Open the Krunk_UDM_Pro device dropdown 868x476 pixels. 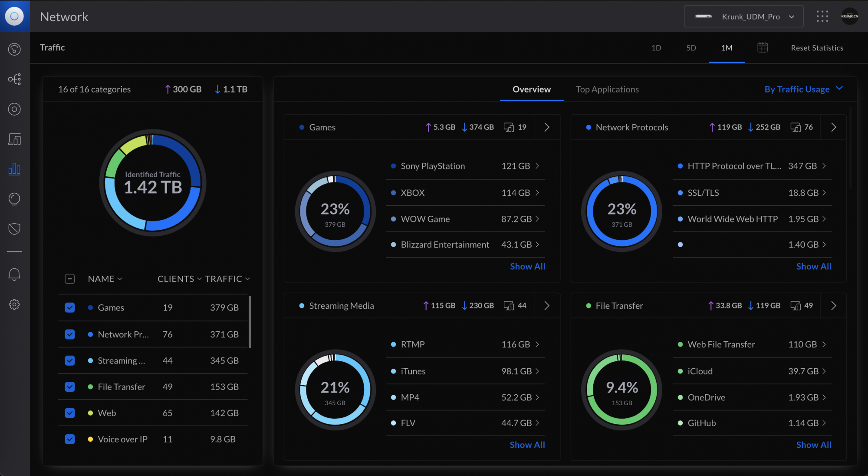(743, 17)
